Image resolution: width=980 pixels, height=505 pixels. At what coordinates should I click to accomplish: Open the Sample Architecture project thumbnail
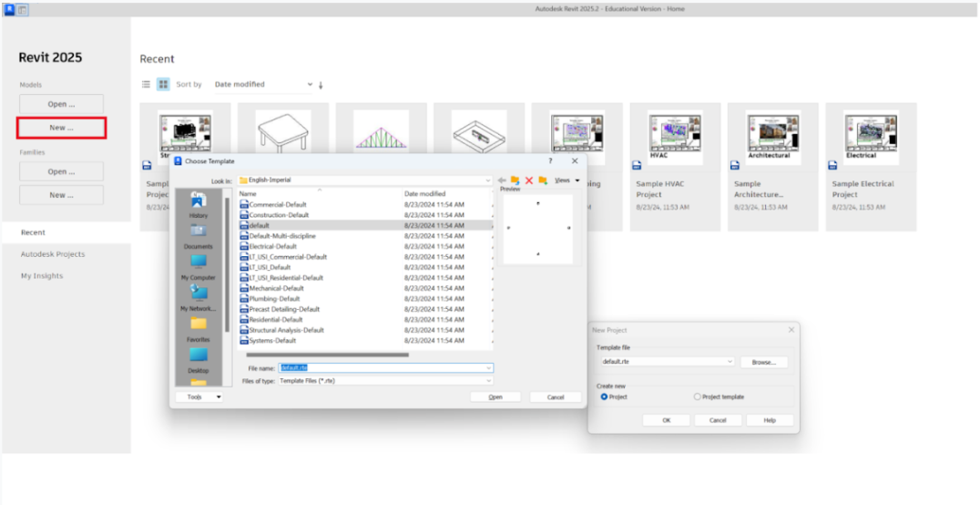pos(773,138)
